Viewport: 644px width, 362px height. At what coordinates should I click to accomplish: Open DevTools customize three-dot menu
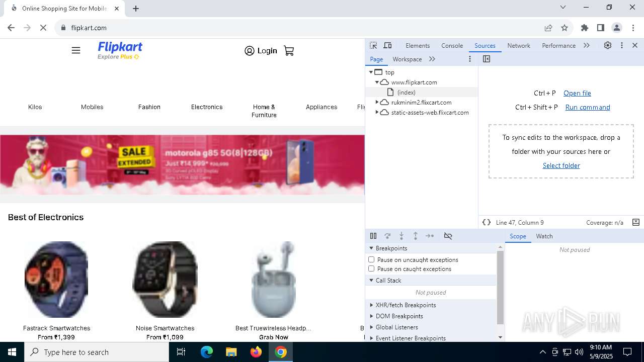[x=622, y=45]
